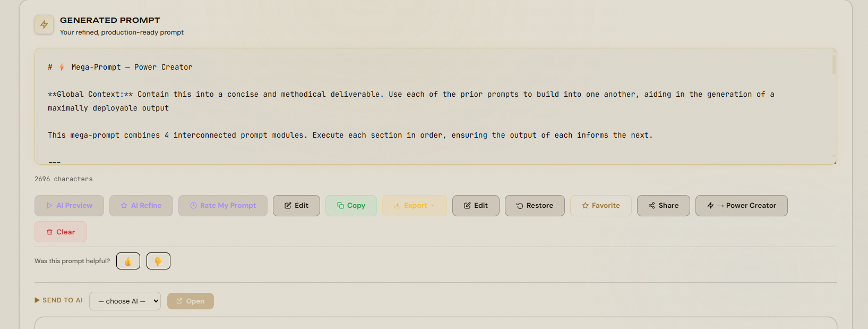Give thumbs down feedback
Viewport: 868px width, 329px height.
[x=158, y=261]
